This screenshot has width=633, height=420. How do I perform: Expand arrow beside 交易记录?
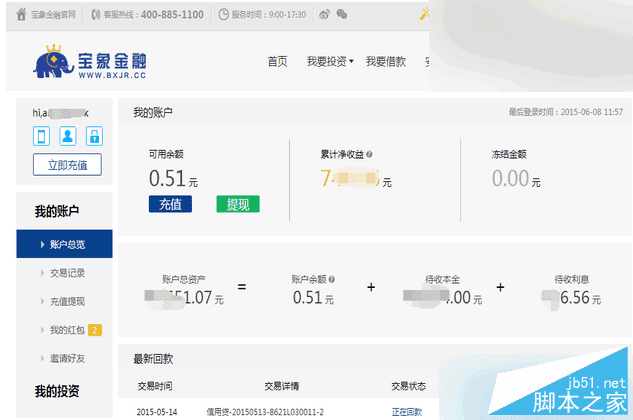(42, 273)
